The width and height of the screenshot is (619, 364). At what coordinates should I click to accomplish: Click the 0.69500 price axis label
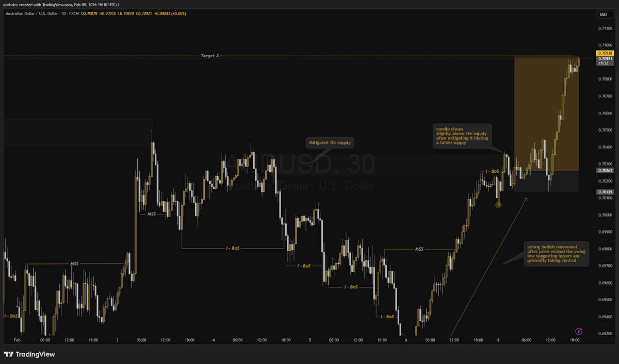click(606, 300)
